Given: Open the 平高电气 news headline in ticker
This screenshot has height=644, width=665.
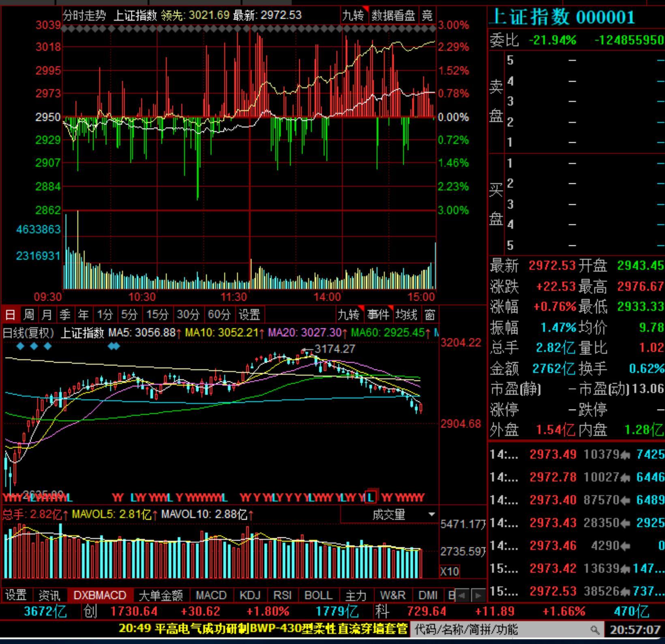Looking at the screenshot, I should pyautogui.click(x=263, y=629).
